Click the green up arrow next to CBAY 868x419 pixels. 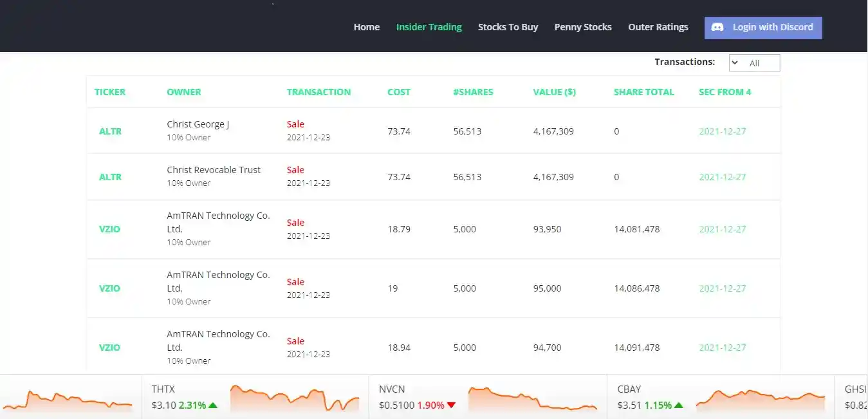[679, 405]
